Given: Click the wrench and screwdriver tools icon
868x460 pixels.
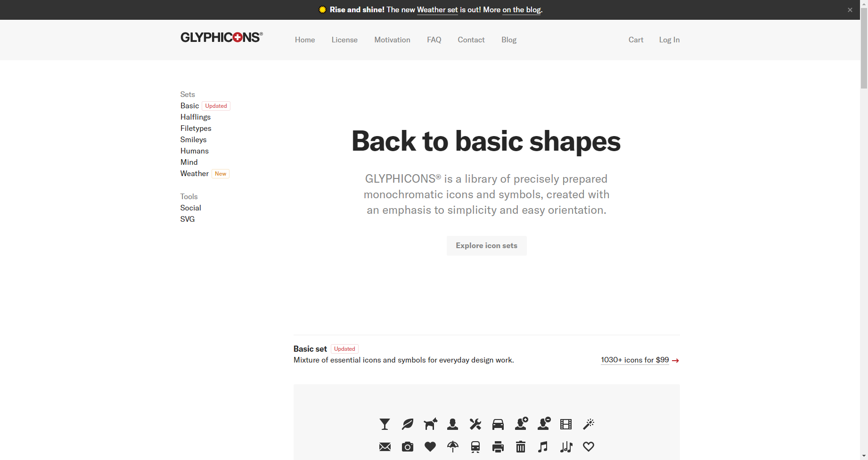Looking at the screenshot, I should pyautogui.click(x=475, y=424).
